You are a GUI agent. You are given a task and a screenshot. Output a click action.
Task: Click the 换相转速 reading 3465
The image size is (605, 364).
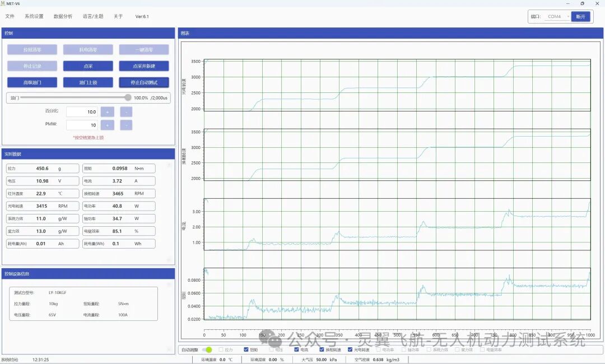click(x=118, y=194)
